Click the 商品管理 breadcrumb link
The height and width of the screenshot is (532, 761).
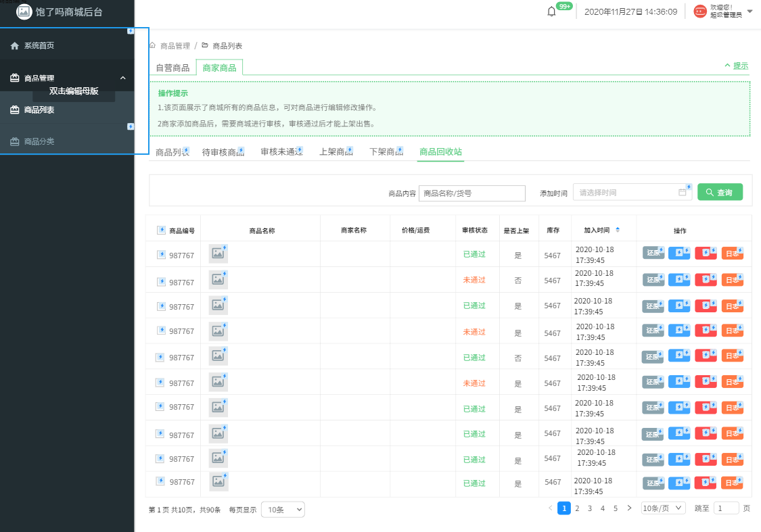175,45
